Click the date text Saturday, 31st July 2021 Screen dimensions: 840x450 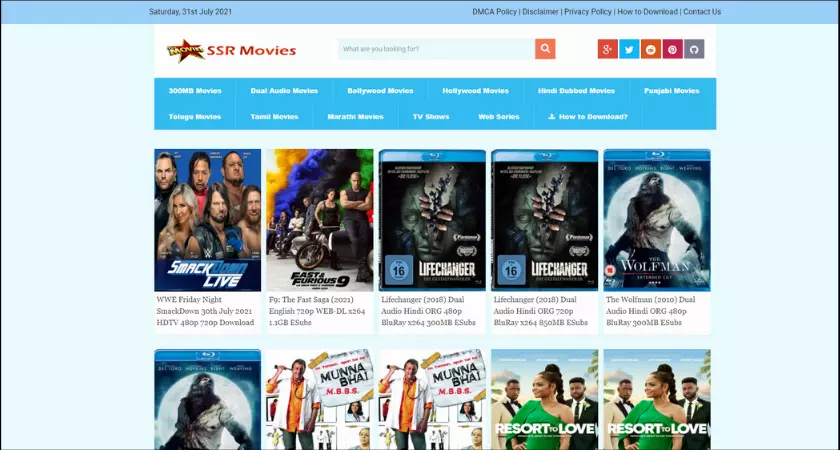[191, 11]
